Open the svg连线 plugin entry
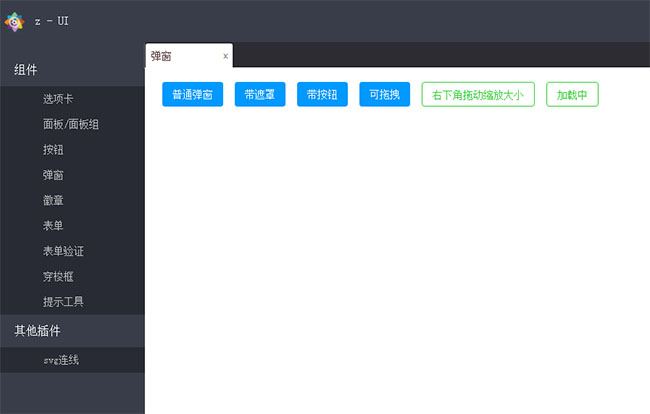Screen dimensions: 650x414 (61, 360)
